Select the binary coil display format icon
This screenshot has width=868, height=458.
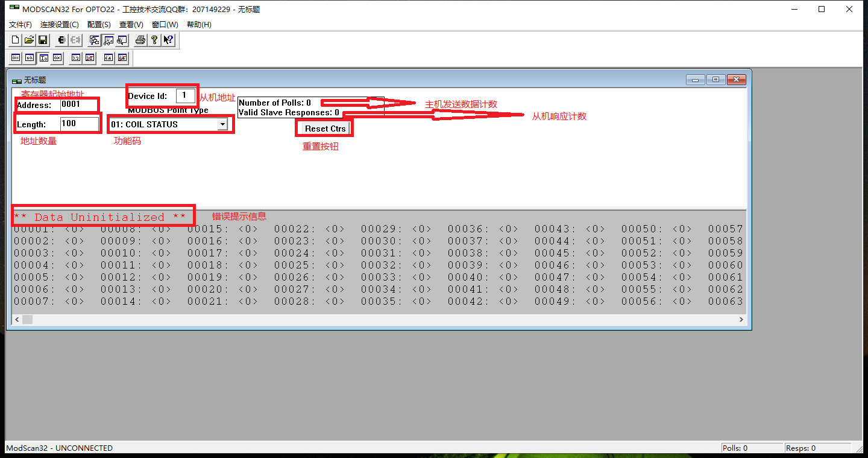coord(15,57)
